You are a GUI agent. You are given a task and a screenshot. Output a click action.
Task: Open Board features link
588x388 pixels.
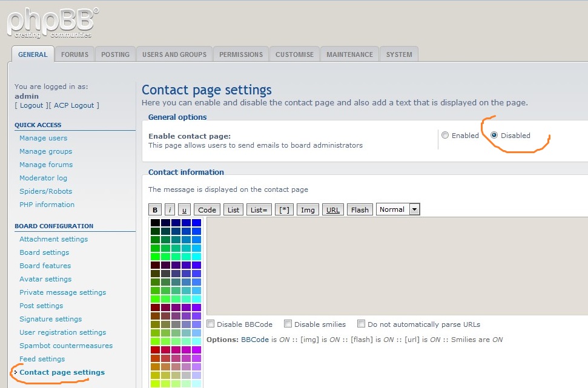click(x=45, y=266)
